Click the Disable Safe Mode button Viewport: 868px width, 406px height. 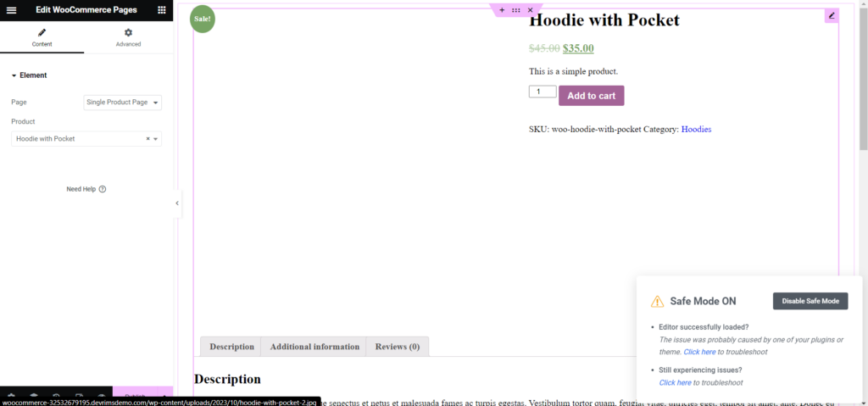(810, 301)
